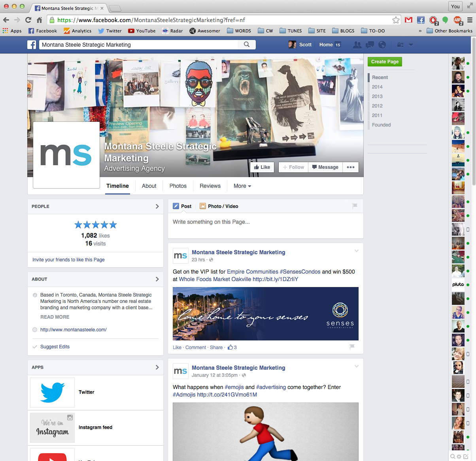The image size is (476, 461).
Task: Open chat settings gear icon
Action: point(459,457)
